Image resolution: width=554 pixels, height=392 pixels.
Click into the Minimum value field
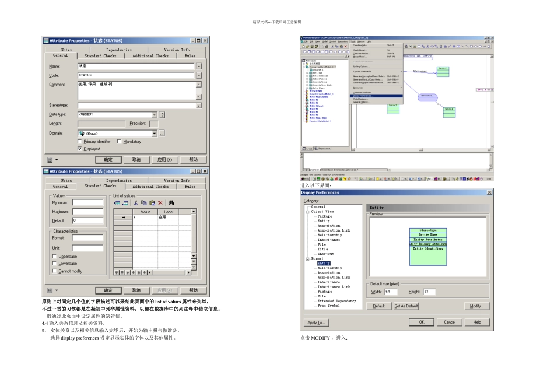tap(88, 202)
